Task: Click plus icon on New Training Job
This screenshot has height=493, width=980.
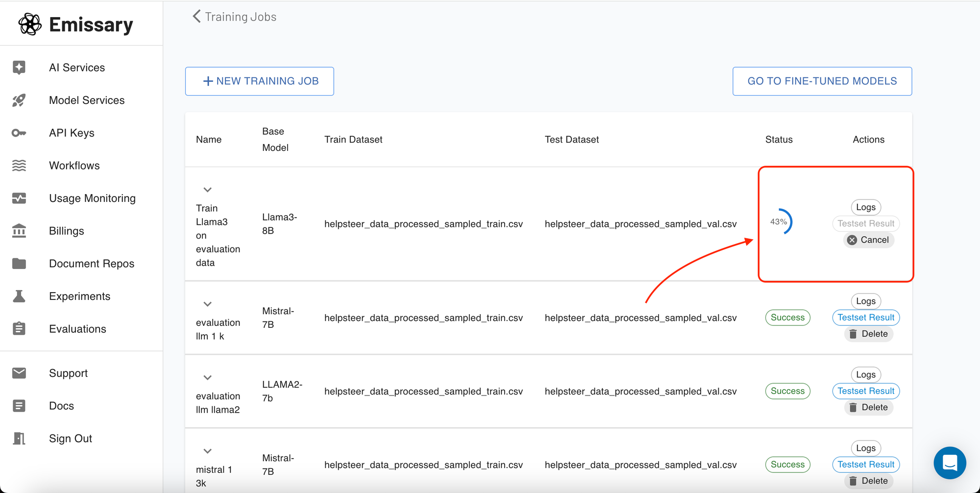Action: [208, 81]
